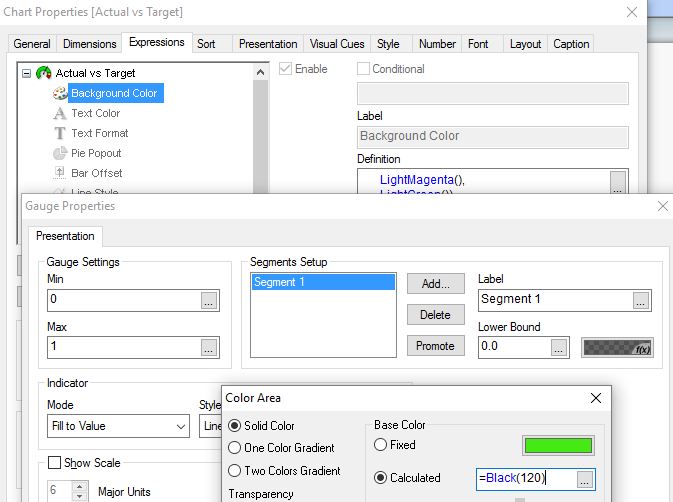This screenshot has width=673, height=502.
Task: Select Gauge Properties Presentation tab
Action: point(65,236)
